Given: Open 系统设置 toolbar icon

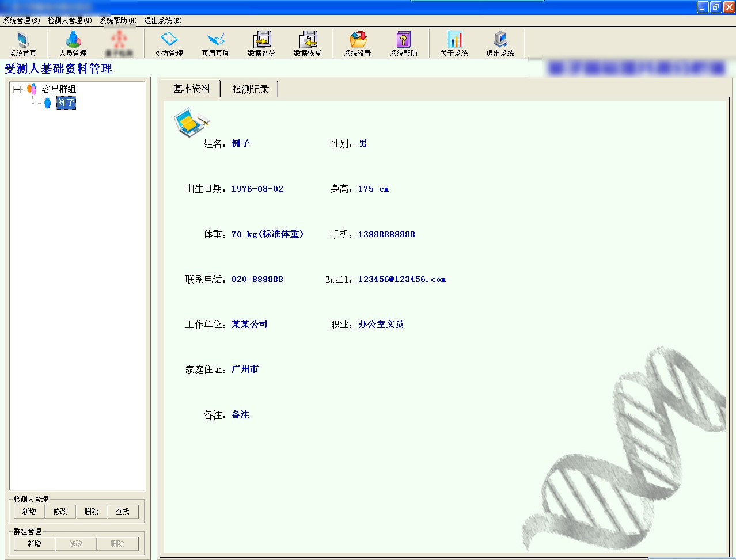Looking at the screenshot, I should tap(358, 43).
